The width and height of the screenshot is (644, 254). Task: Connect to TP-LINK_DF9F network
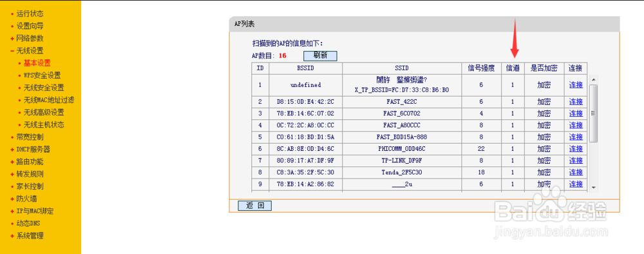click(x=576, y=161)
